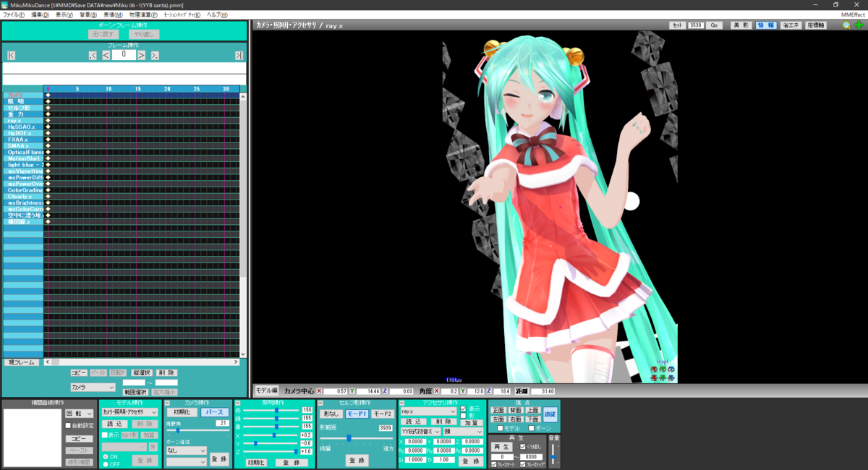Viewport: 868px width, 470px height.
Task: Open the ファイル(F) menu
Action: [x=14, y=14]
